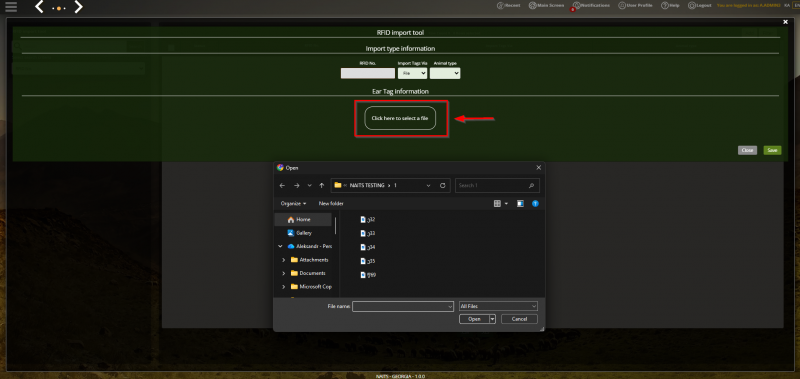This screenshot has width=800, height=379.
Task: Switch language to KA
Action: coord(787,6)
